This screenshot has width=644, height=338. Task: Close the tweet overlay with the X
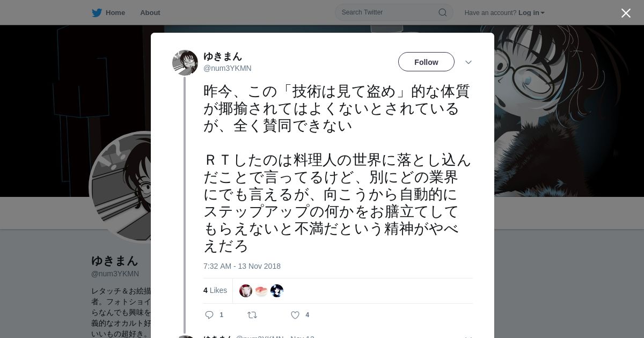point(626,13)
